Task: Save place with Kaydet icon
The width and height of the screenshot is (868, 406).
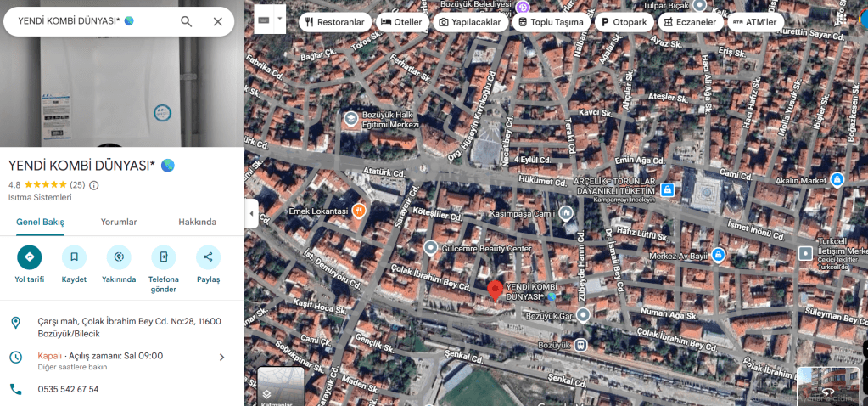Action: click(74, 257)
